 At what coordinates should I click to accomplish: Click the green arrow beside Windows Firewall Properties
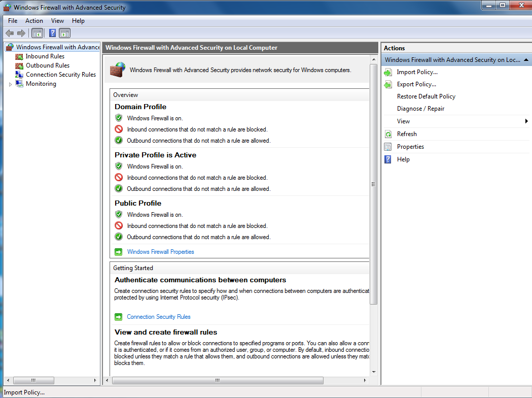[x=118, y=252]
